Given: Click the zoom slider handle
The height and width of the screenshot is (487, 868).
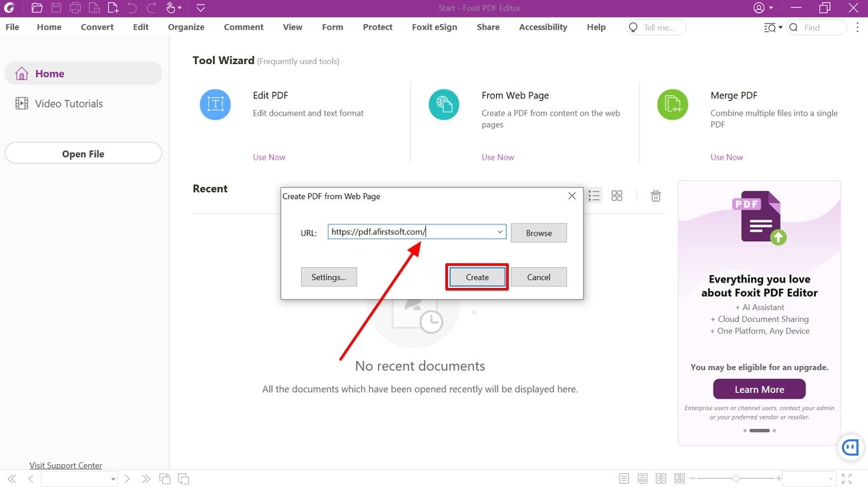Looking at the screenshot, I should (x=736, y=479).
